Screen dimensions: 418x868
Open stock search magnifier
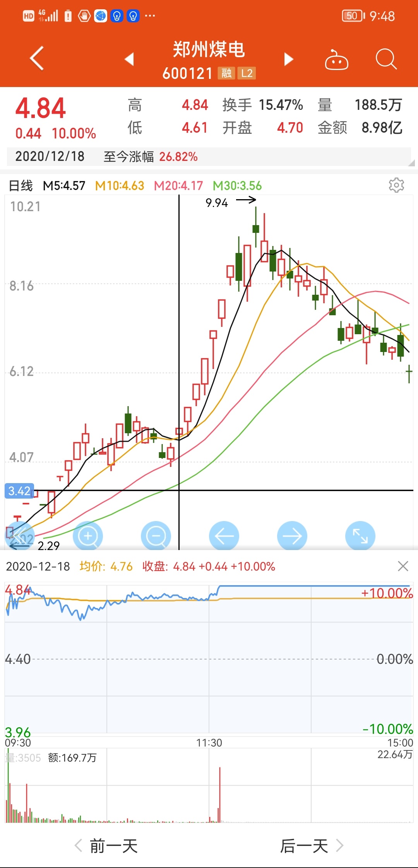click(x=386, y=59)
